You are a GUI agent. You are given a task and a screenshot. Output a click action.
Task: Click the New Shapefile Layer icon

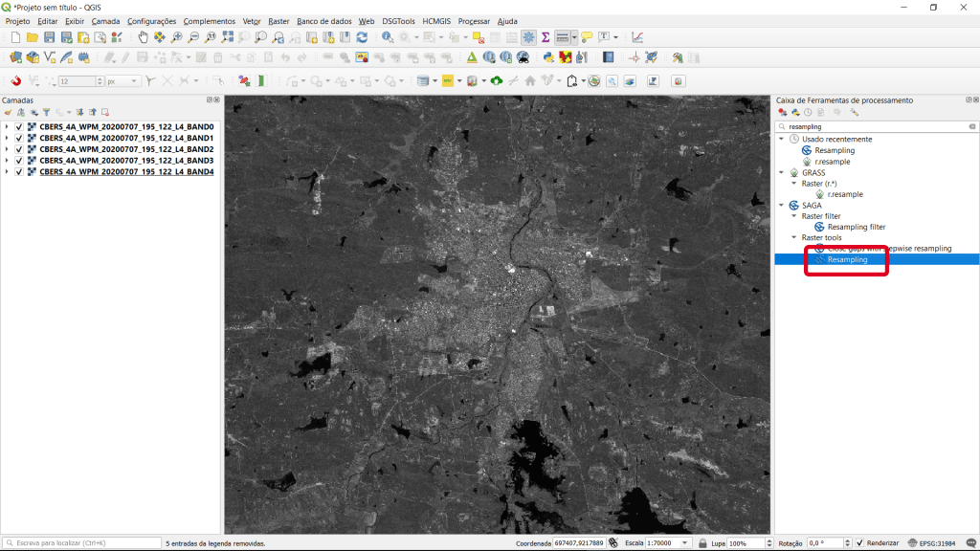tap(50, 57)
